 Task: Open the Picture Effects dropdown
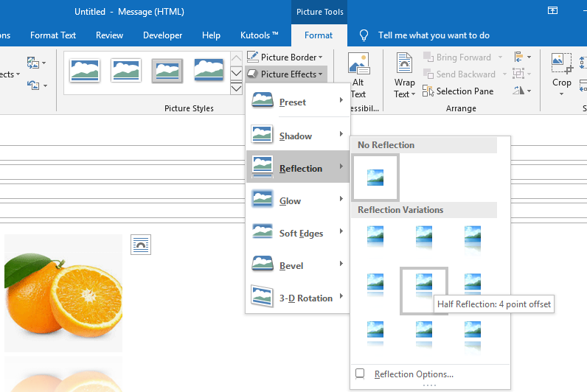click(x=285, y=74)
